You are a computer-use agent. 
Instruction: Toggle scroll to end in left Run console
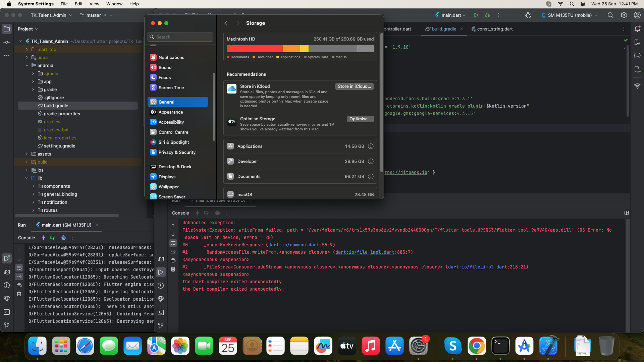(19, 277)
